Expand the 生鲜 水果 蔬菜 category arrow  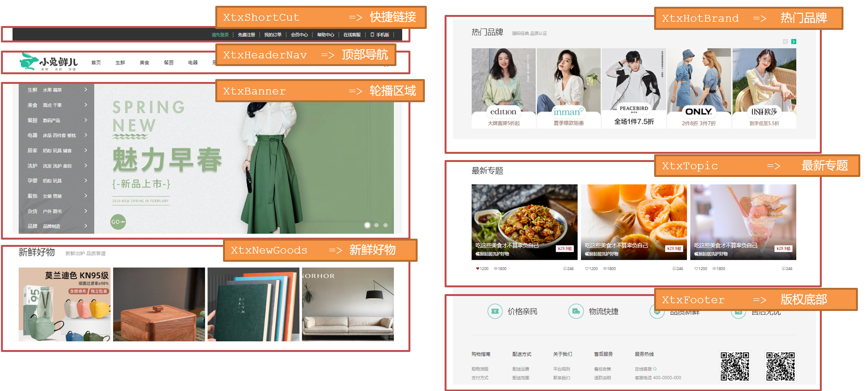click(x=86, y=90)
